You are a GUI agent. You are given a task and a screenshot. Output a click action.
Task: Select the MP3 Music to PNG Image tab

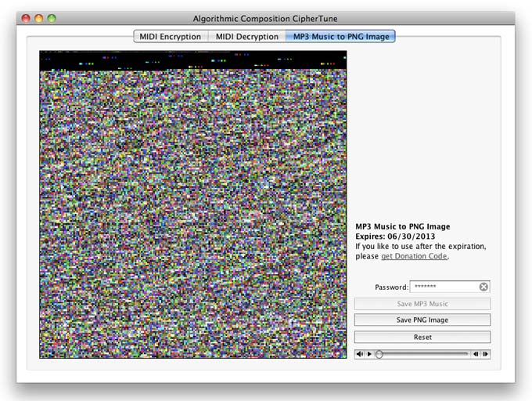point(340,36)
